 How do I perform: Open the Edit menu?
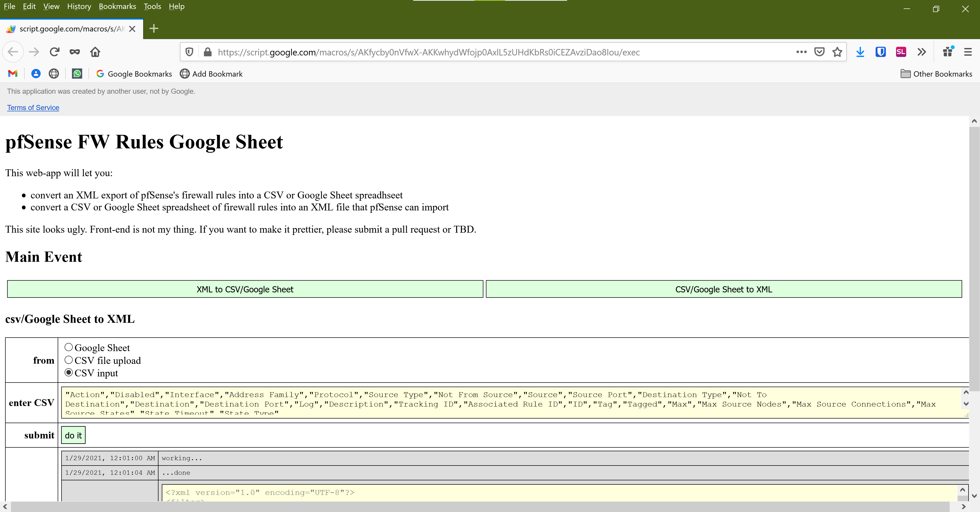coord(29,6)
